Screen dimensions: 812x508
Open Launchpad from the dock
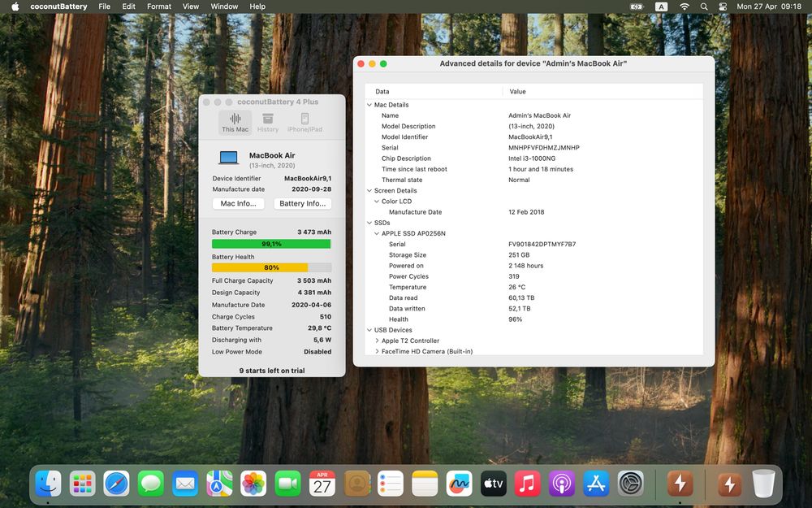[82, 484]
